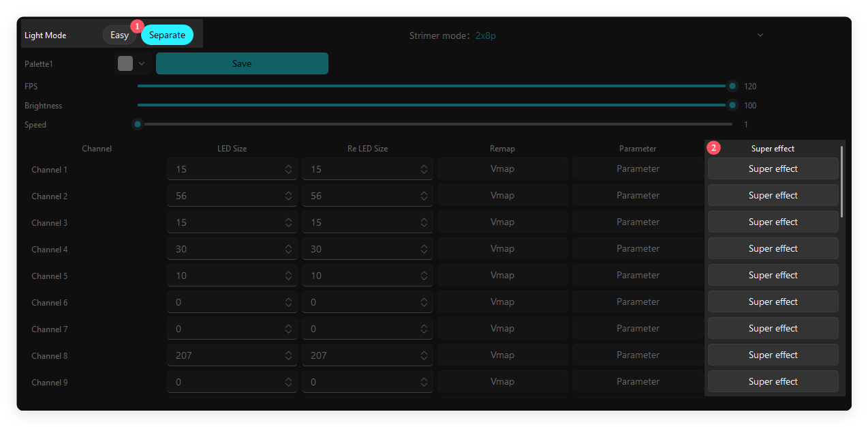The width and height of the screenshot is (868, 427).
Task: Open Super effect for Channel 9
Action: click(x=773, y=381)
